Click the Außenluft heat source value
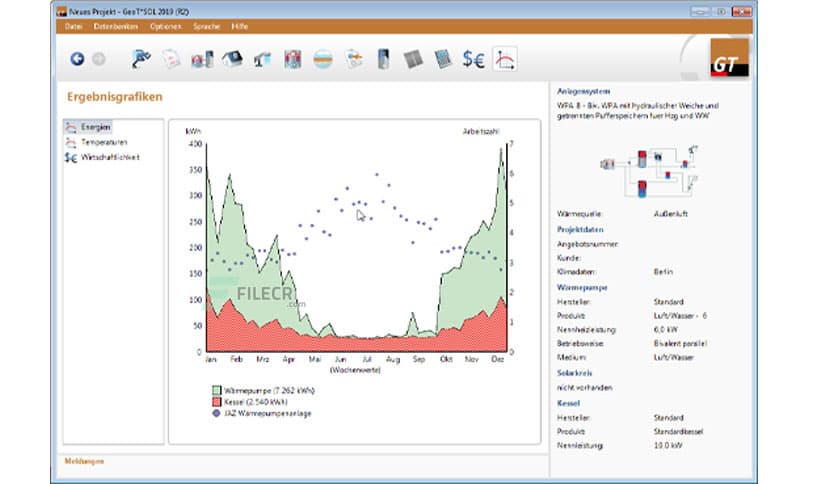This screenshot has width=836, height=484. coord(670,214)
